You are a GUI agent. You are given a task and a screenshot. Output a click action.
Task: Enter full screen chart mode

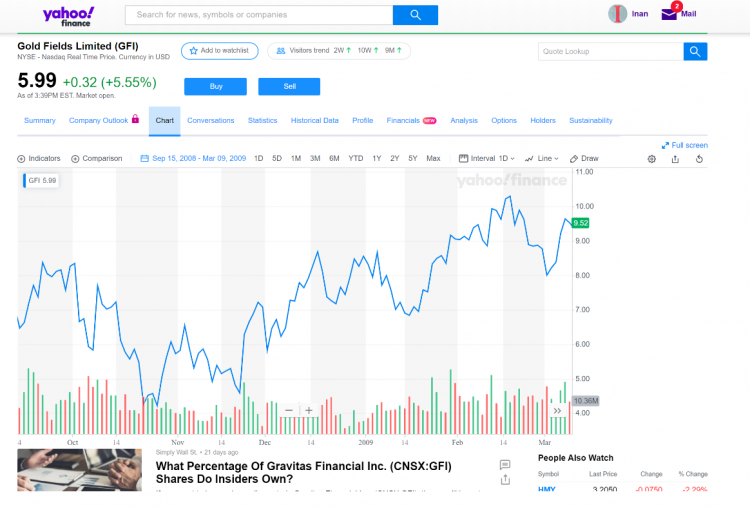tap(685, 145)
